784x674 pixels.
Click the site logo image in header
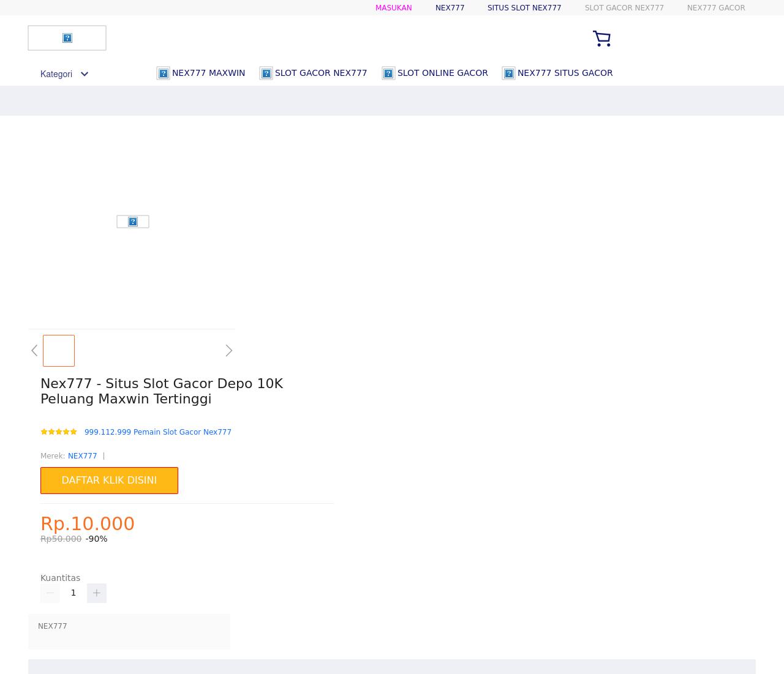[67, 38]
